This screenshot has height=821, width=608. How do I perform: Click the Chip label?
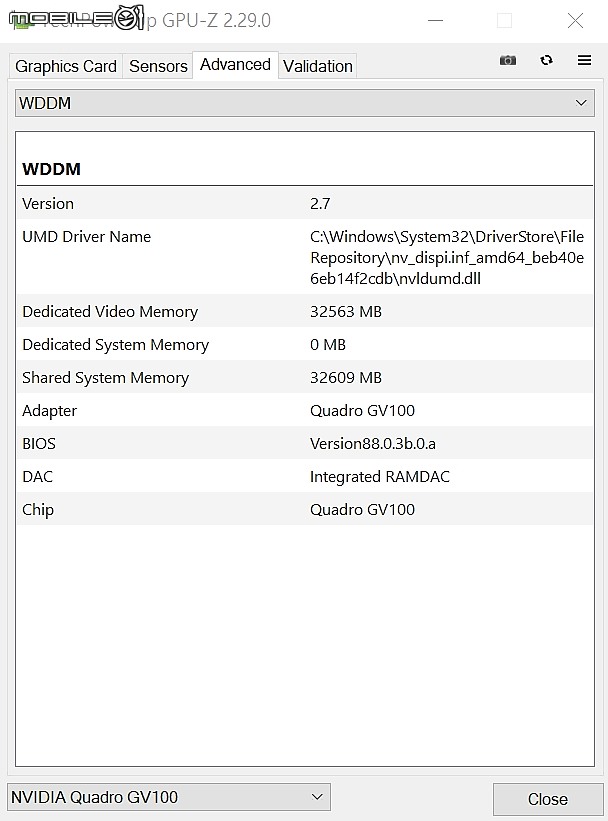pos(38,510)
